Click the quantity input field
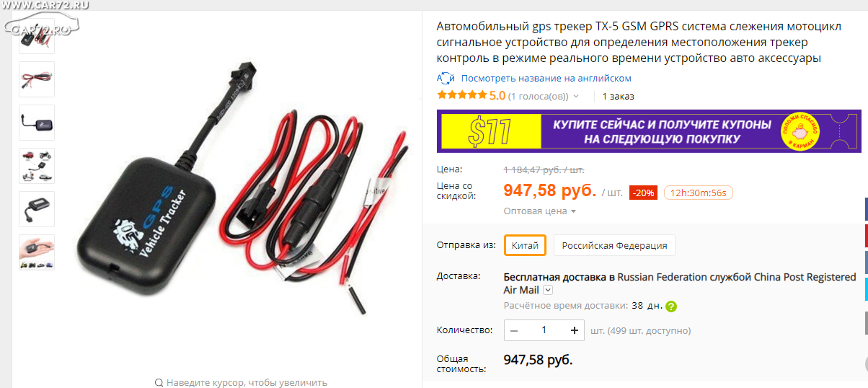The image size is (868, 388). pos(544,330)
